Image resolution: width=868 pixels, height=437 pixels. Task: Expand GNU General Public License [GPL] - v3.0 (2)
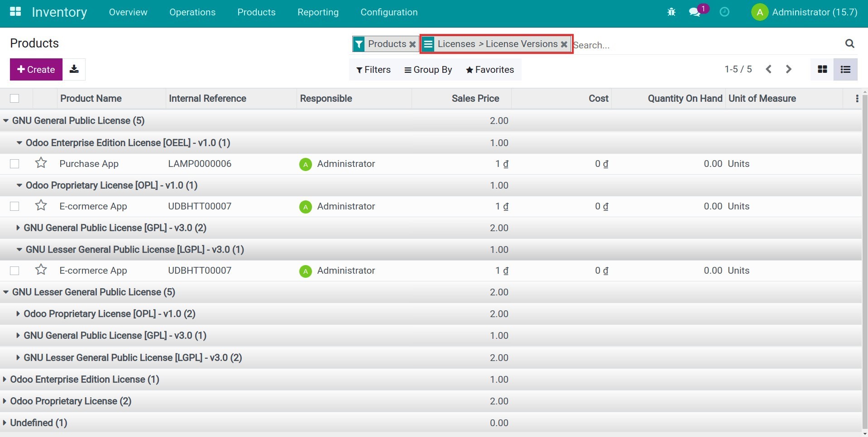pos(18,228)
